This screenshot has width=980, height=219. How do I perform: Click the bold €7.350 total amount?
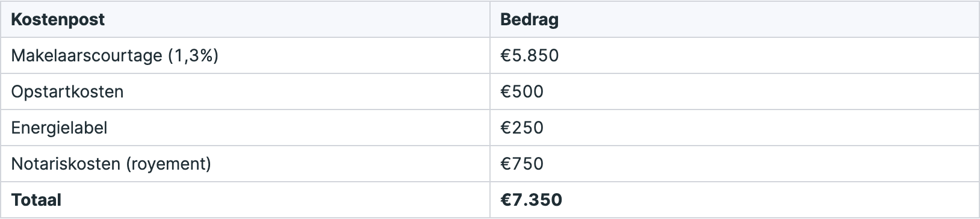tap(532, 200)
